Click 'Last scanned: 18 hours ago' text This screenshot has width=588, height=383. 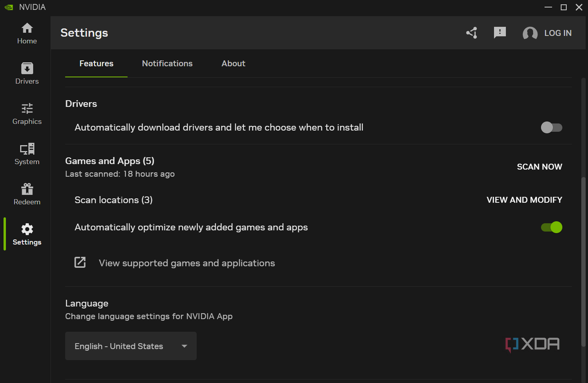point(120,174)
